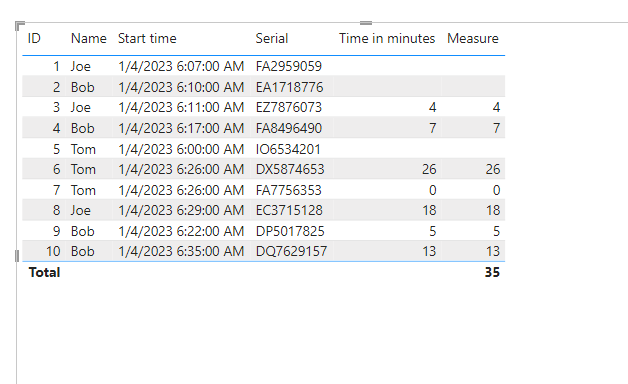Click the left-edge visual resize handle

click(17, 256)
